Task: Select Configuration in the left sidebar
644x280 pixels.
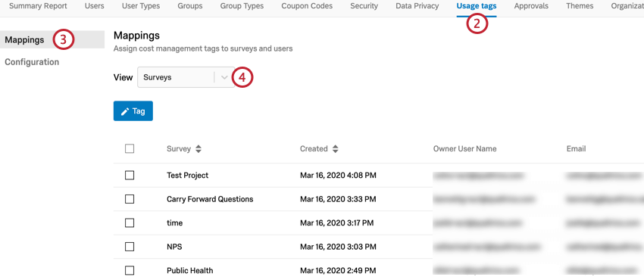Action: 32,62
